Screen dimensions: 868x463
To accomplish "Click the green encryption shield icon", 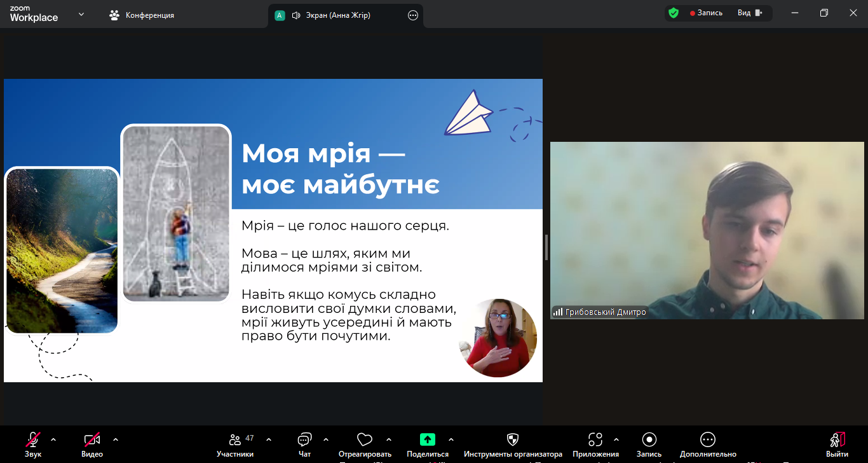I will [674, 13].
